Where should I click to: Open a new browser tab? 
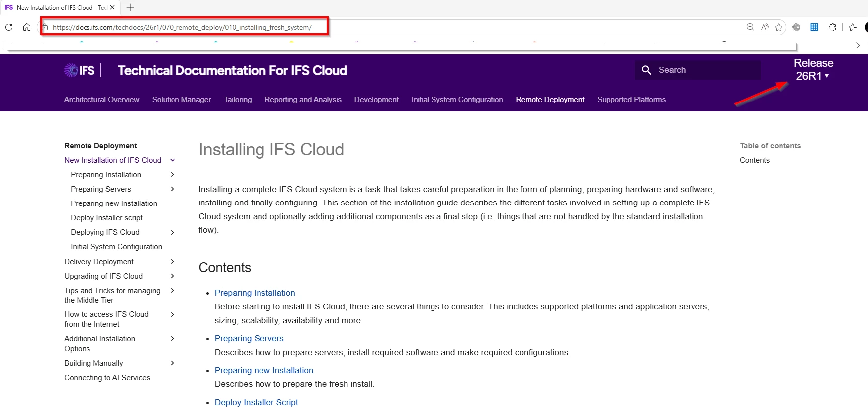coord(130,7)
